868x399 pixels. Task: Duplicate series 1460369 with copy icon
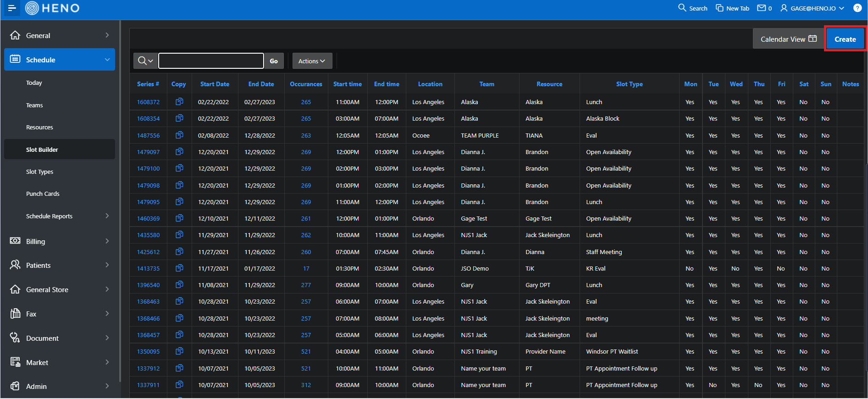[x=179, y=218]
